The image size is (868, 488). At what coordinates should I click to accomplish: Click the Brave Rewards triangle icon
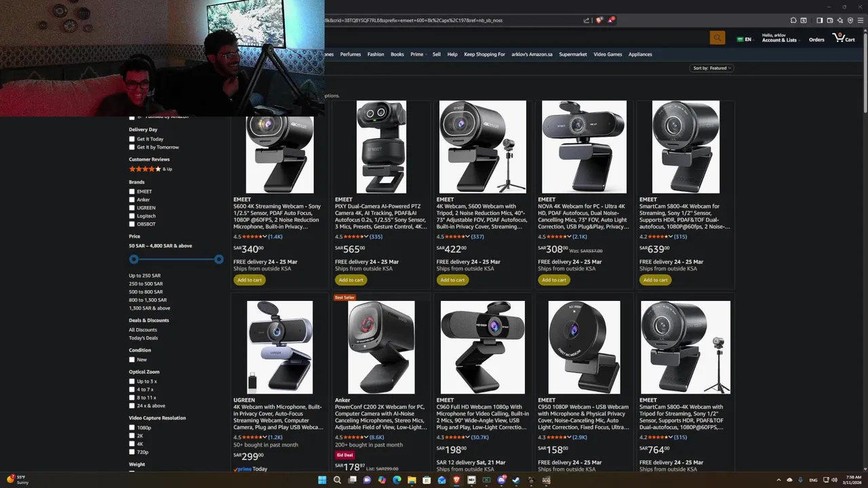(611, 20)
